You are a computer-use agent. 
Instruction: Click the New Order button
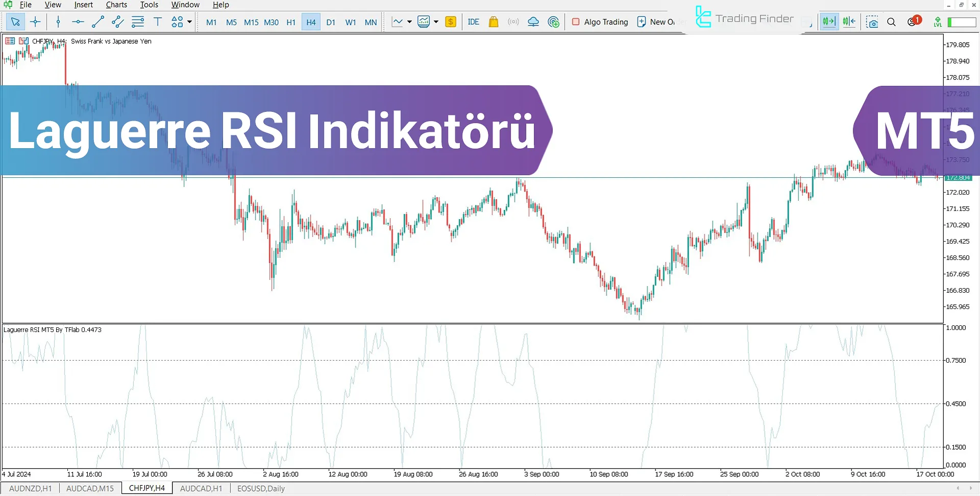[656, 22]
